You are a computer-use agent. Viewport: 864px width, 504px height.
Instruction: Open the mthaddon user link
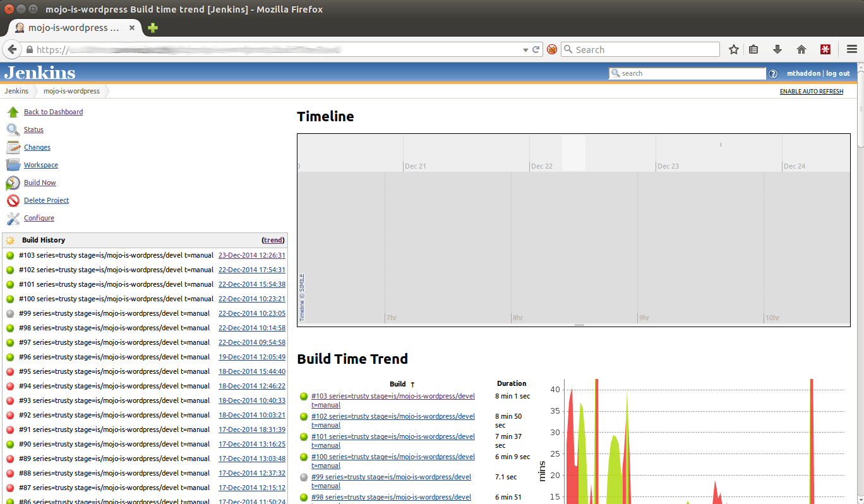tap(803, 74)
